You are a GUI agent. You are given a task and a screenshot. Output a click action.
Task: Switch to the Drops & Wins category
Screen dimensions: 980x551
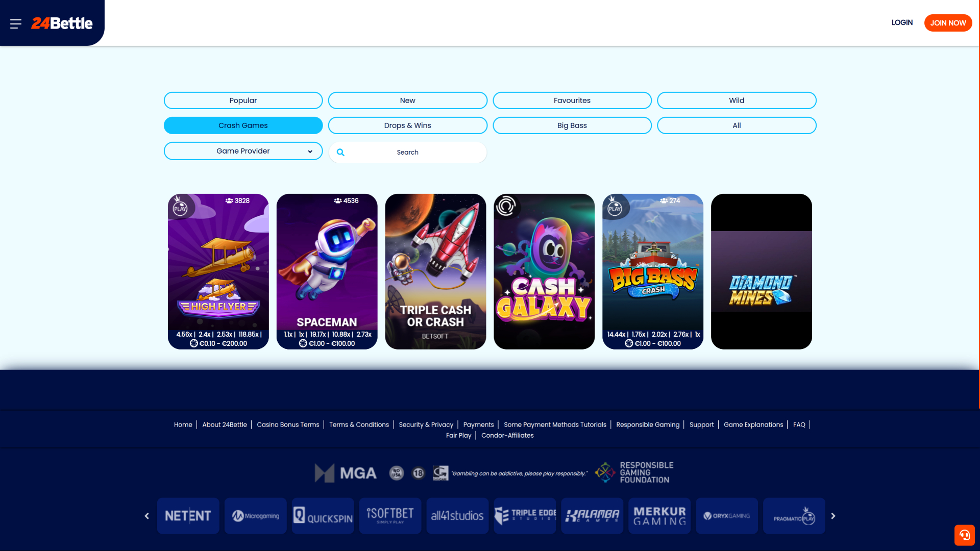pos(407,125)
